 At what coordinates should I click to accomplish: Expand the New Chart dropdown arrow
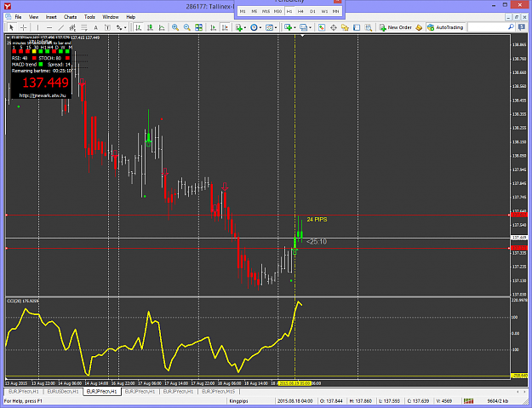coord(295,27)
